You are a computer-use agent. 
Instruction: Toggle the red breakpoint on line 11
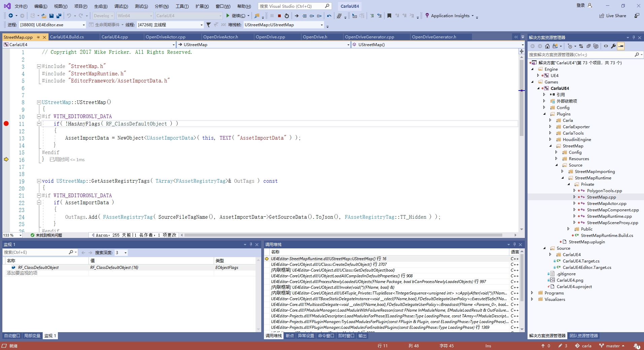click(6, 124)
